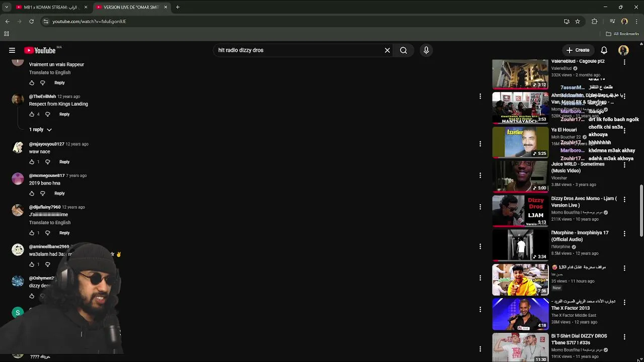
Task: Like the 'Vraiment un vrais Rappeur' comment
Action: [32, 83]
